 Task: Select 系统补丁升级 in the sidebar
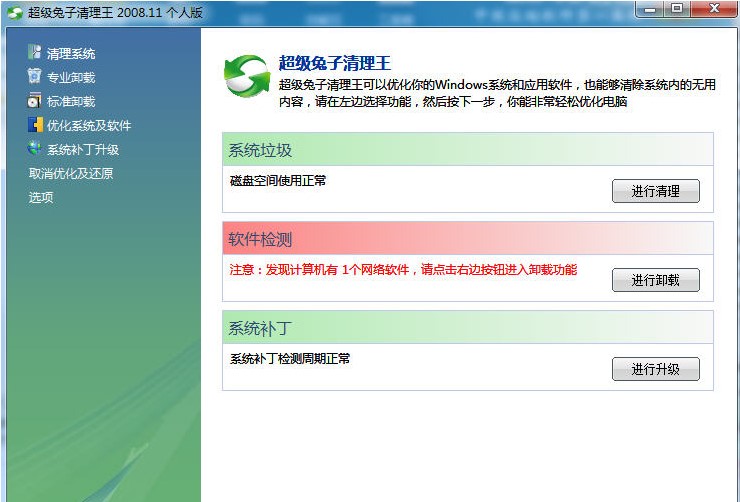[x=83, y=150]
